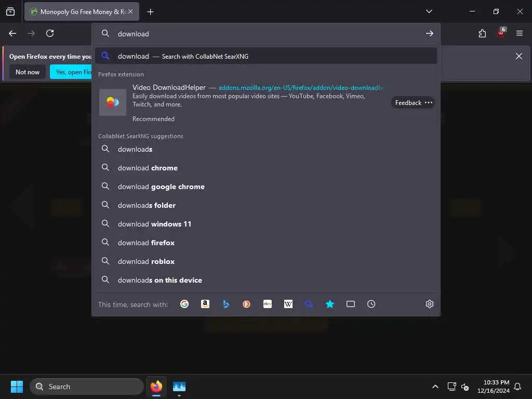
Task: Click the Video DownloadHelper extension thumbnail
Action: (113, 102)
